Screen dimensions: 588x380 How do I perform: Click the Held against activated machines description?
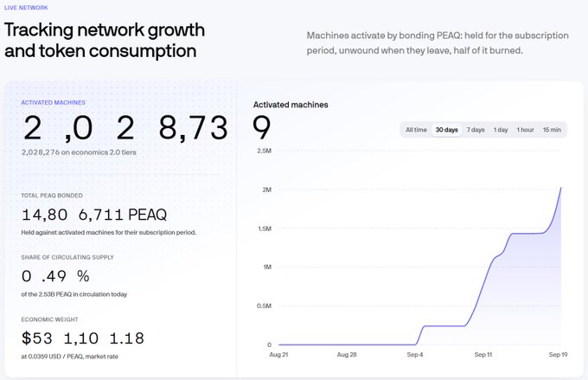109,233
